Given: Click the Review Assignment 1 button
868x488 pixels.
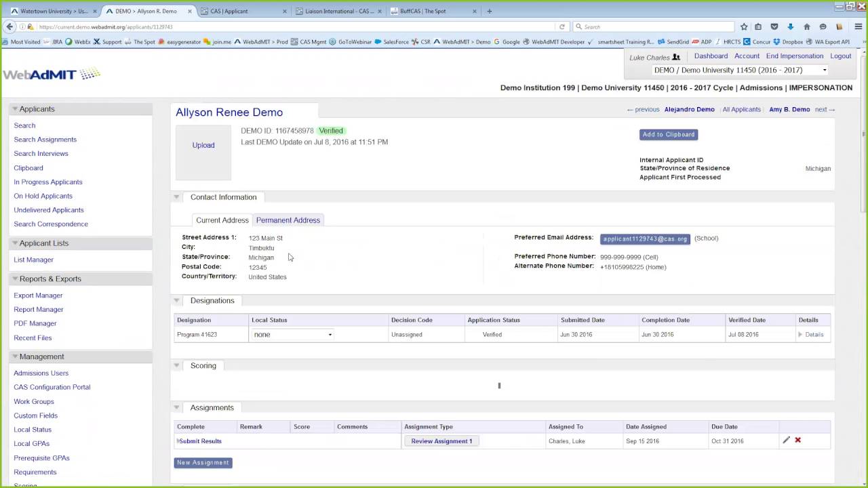Looking at the screenshot, I should (x=441, y=441).
